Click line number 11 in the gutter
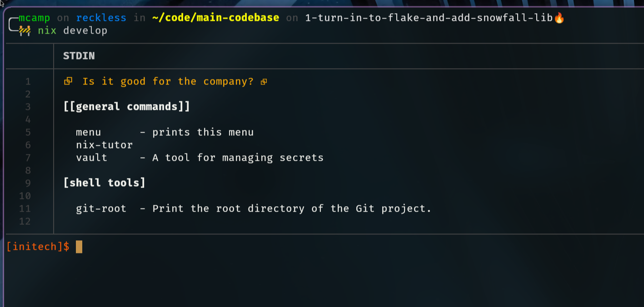The image size is (644, 307). point(25,209)
